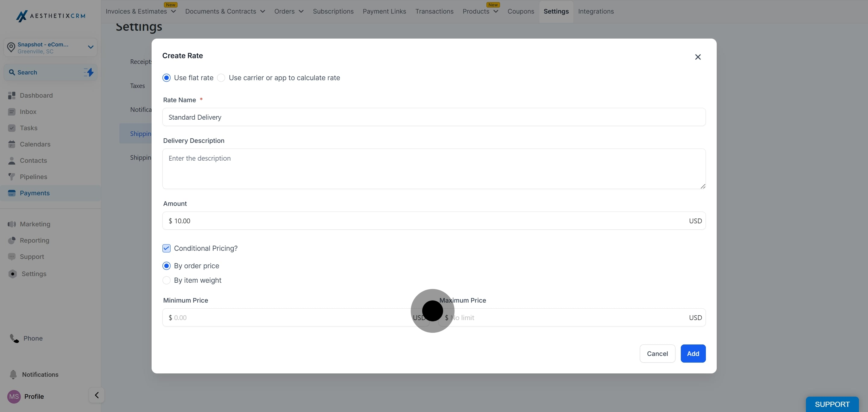Open Marketing from the sidebar
Image resolution: width=868 pixels, height=412 pixels.
point(34,224)
